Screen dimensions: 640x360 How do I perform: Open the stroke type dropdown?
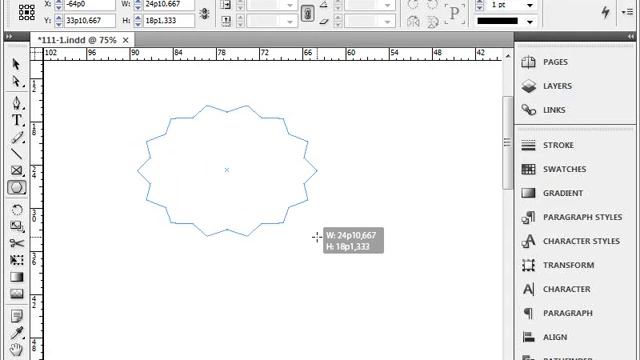[530, 22]
